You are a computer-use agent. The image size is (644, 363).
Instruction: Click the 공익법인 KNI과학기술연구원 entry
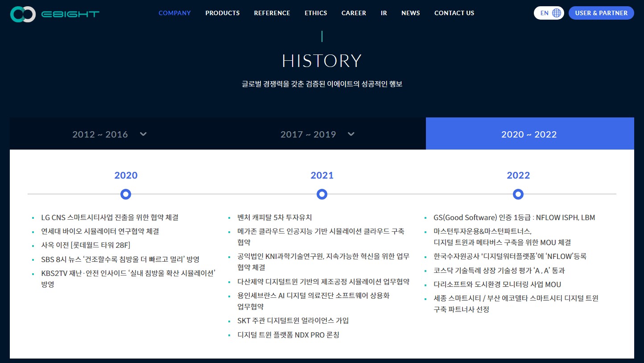pos(323,262)
